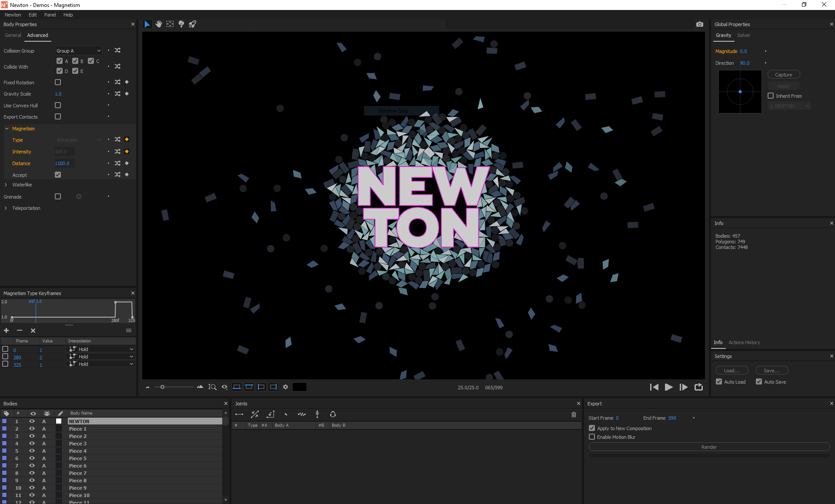Click the rocket launch tool
Screen dimensions: 835x504
click(x=192, y=24)
